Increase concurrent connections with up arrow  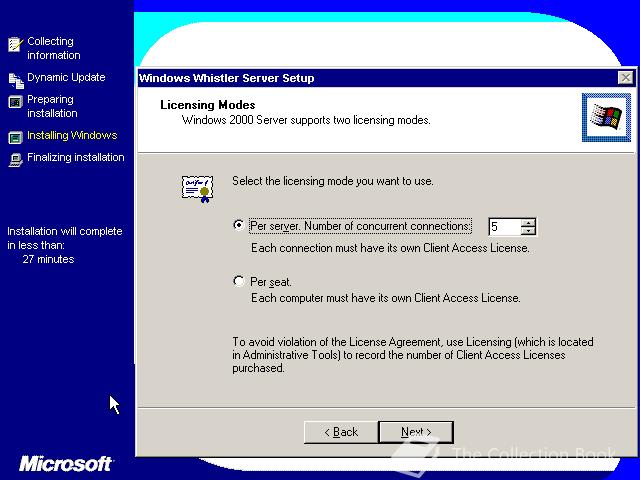pos(529,222)
